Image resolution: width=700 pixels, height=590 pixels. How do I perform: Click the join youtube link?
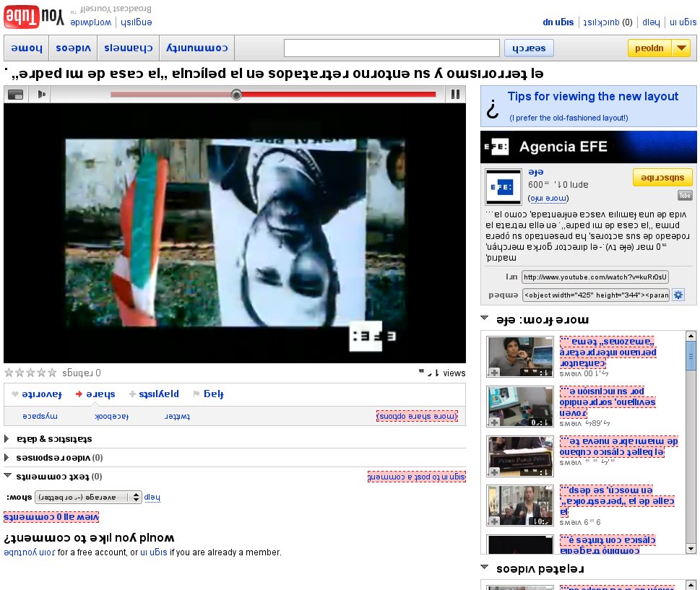(29, 552)
